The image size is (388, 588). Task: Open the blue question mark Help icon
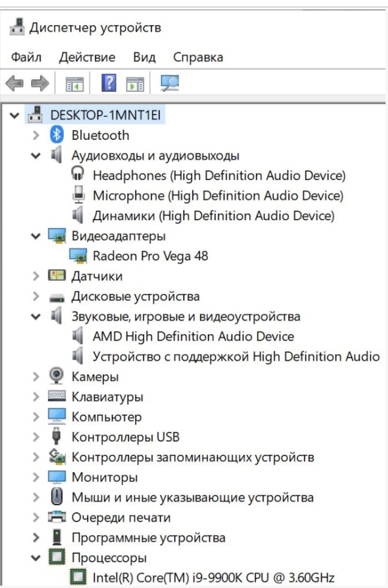tap(109, 83)
